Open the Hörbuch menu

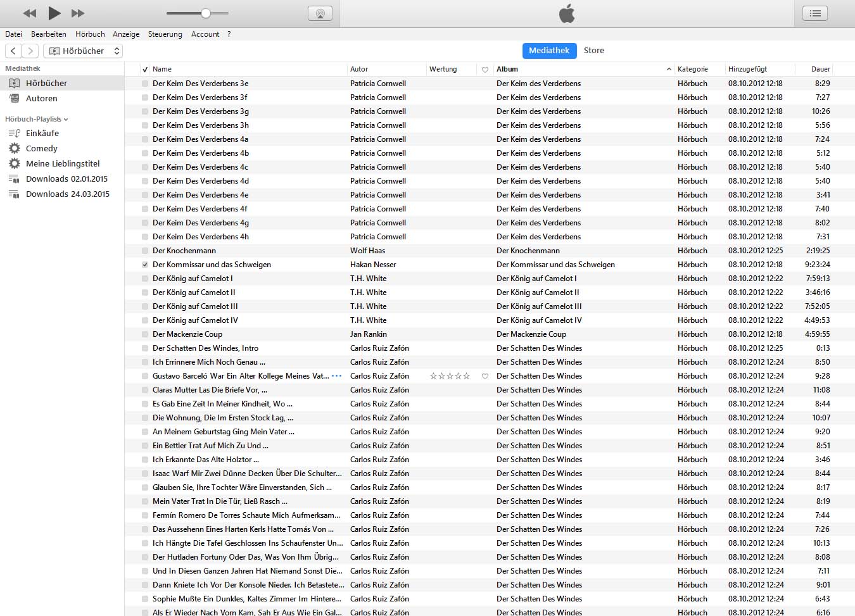pyautogui.click(x=90, y=34)
